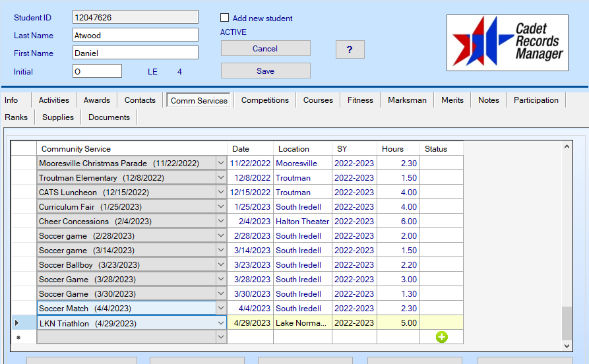Click the Cancel button
589x364 pixels.
coord(265,49)
